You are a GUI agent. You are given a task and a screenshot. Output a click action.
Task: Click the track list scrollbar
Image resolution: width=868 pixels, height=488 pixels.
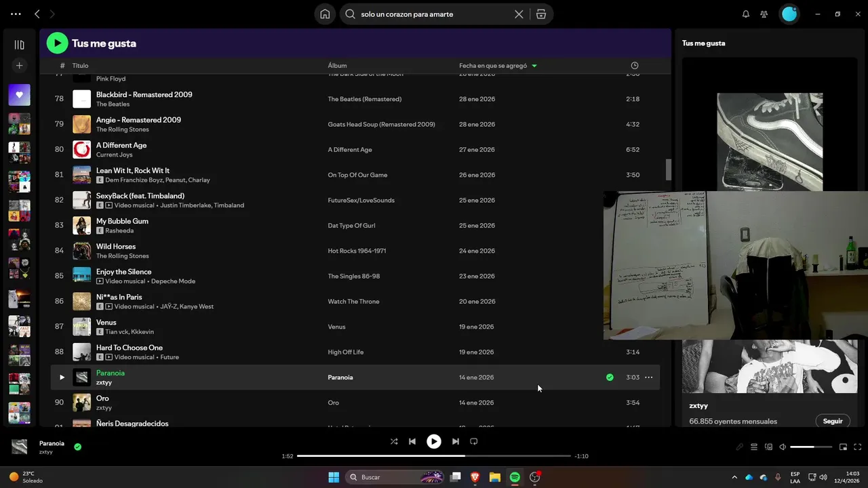(668, 169)
